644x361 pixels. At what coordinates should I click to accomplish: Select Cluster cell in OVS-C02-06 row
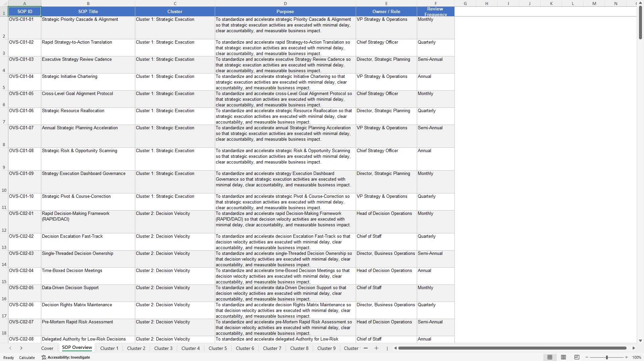click(x=175, y=310)
